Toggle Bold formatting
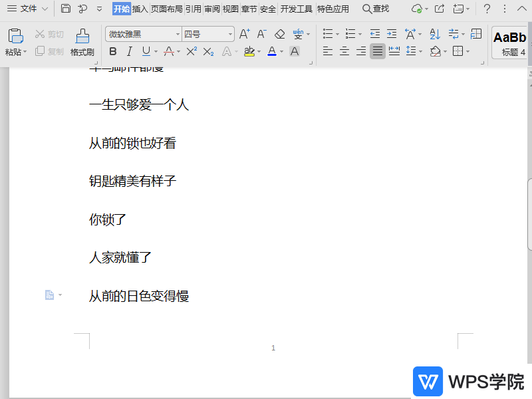This screenshot has width=532, height=399. point(113,52)
